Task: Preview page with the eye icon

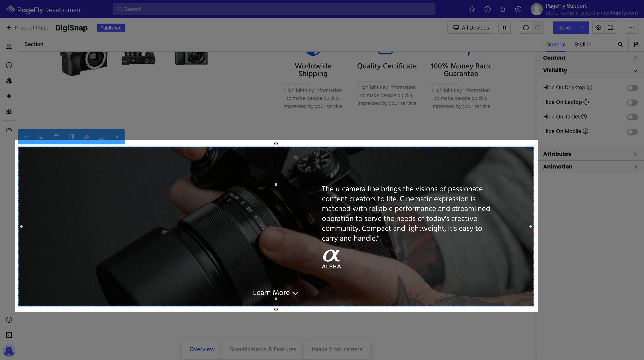Action: click(598, 27)
